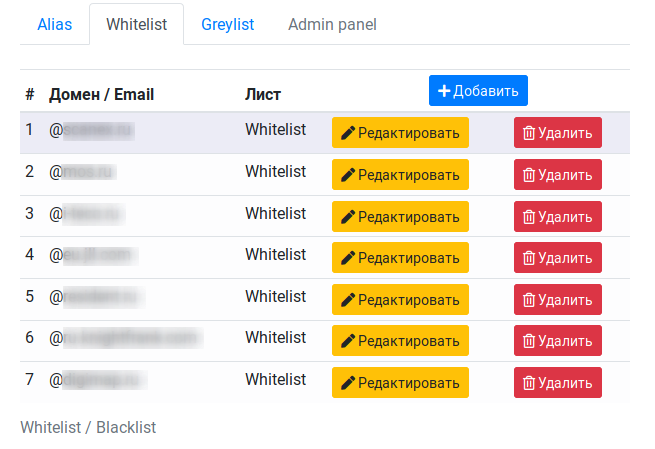
Task: Edit row 6 with Редактировать button
Action: 400,341
